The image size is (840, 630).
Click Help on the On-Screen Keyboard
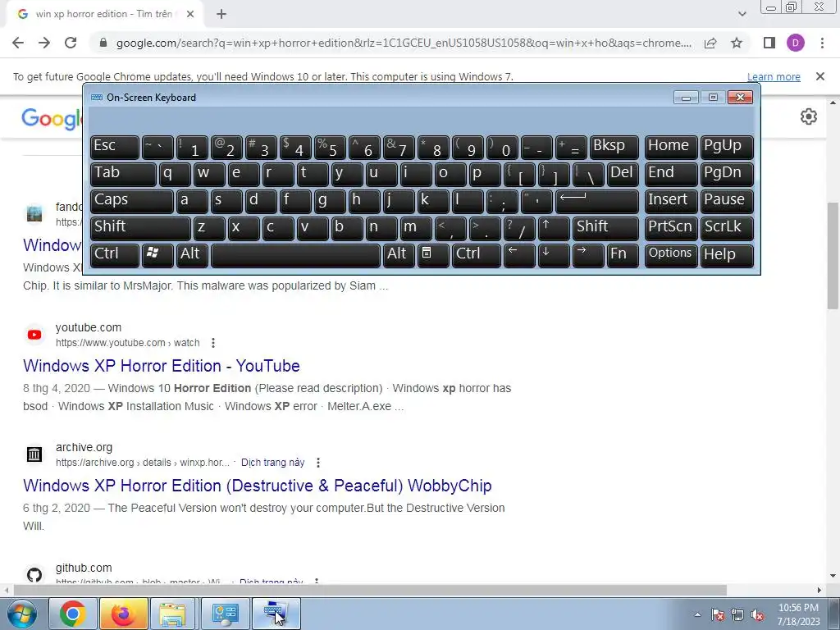tap(727, 255)
